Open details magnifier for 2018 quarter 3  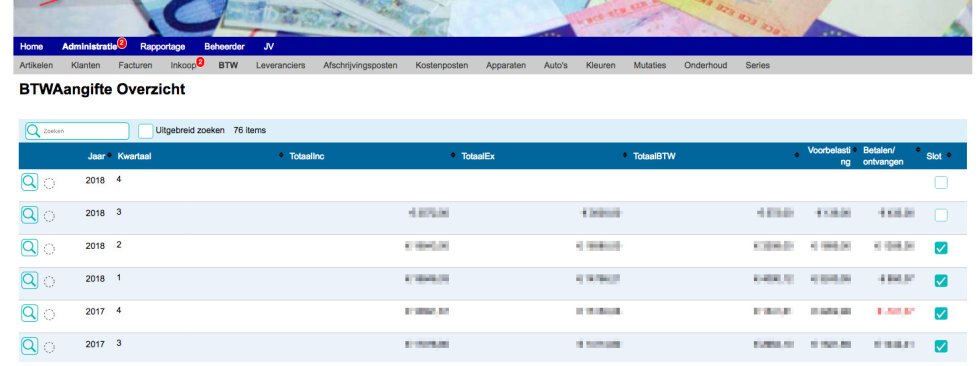(29, 215)
